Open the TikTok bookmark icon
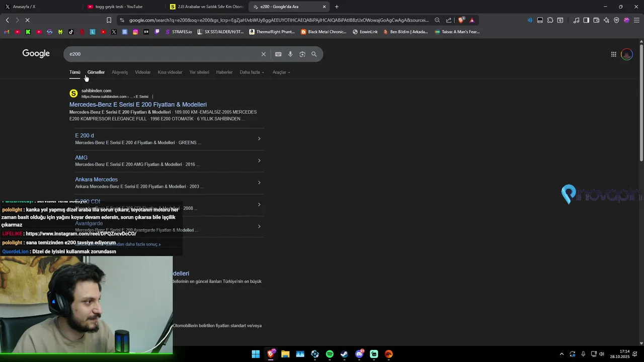The width and height of the screenshot is (644, 362). (x=71, y=32)
